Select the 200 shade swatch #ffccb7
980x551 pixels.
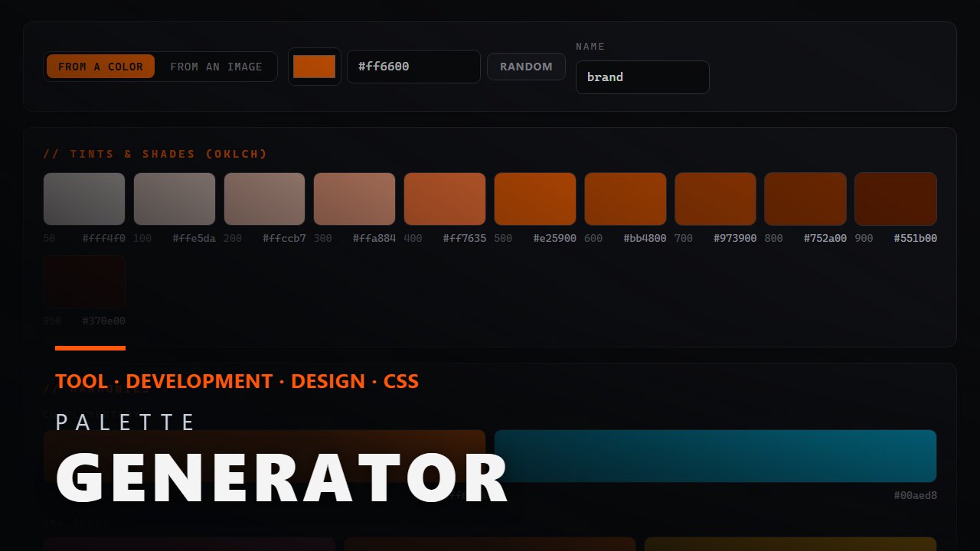[264, 199]
